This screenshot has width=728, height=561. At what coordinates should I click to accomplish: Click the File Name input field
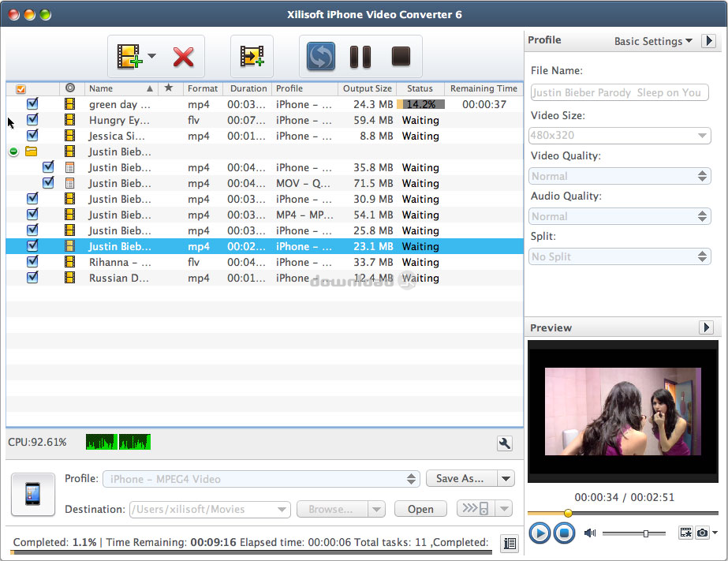[620, 92]
